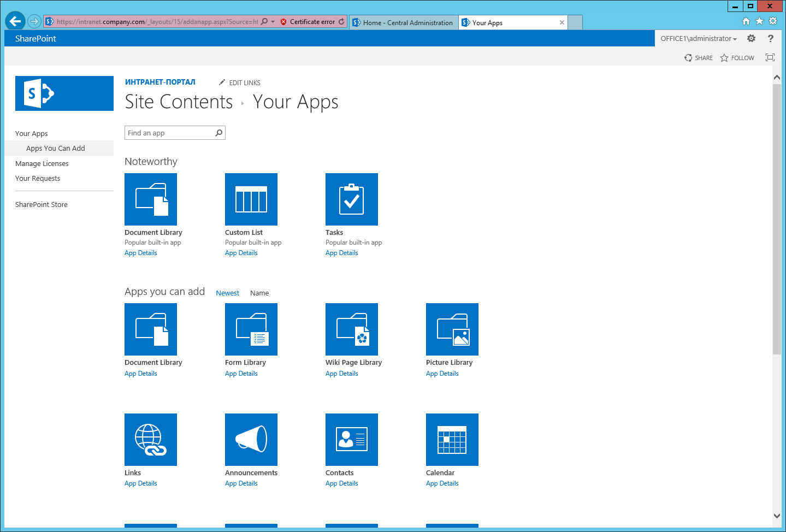Image resolution: width=786 pixels, height=532 pixels.
Task: Select the Picture Library tile
Action: tap(452, 329)
